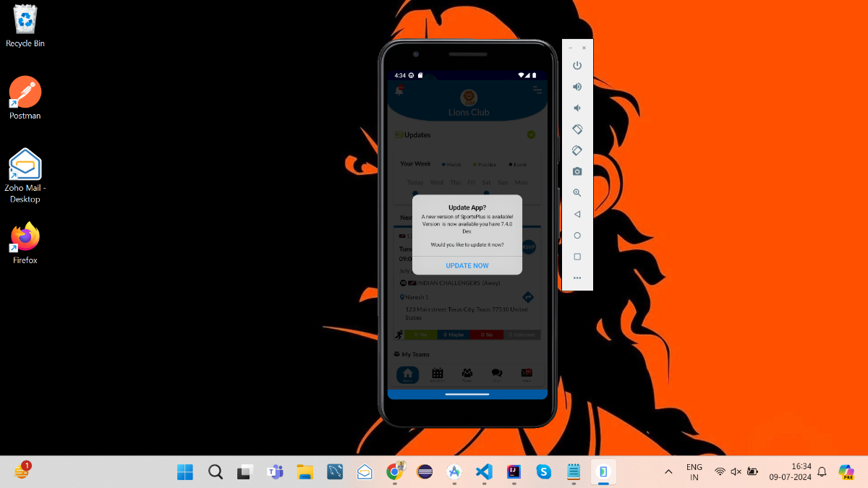The height and width of the screenshot is (488, 868).
Task: Click the emulator rotate left icon
Action: point(577,129)
